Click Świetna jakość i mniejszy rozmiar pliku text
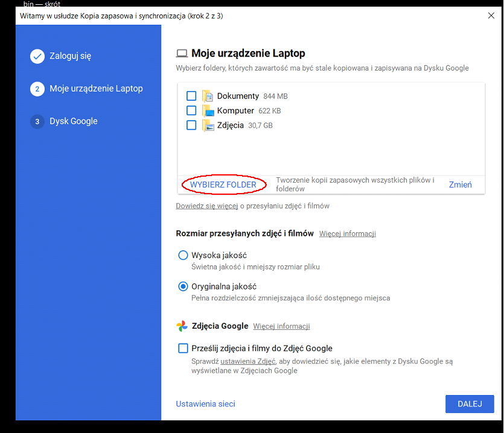 click(255, 267)
